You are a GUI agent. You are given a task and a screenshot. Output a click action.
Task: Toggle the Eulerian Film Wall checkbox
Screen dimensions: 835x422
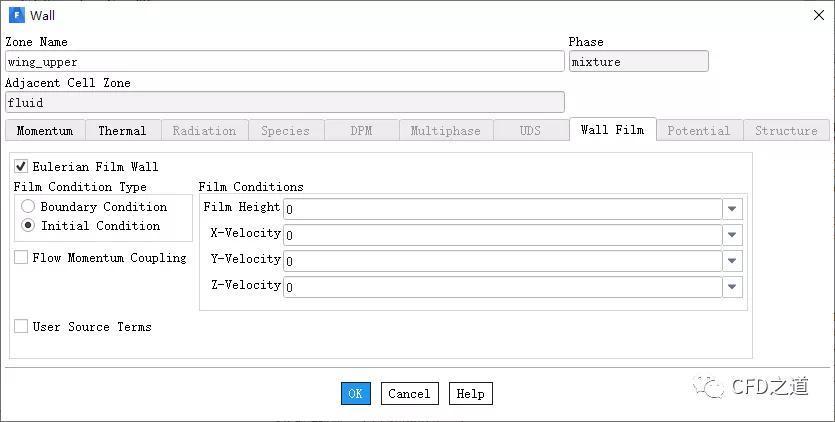click(x=21, y=167)
